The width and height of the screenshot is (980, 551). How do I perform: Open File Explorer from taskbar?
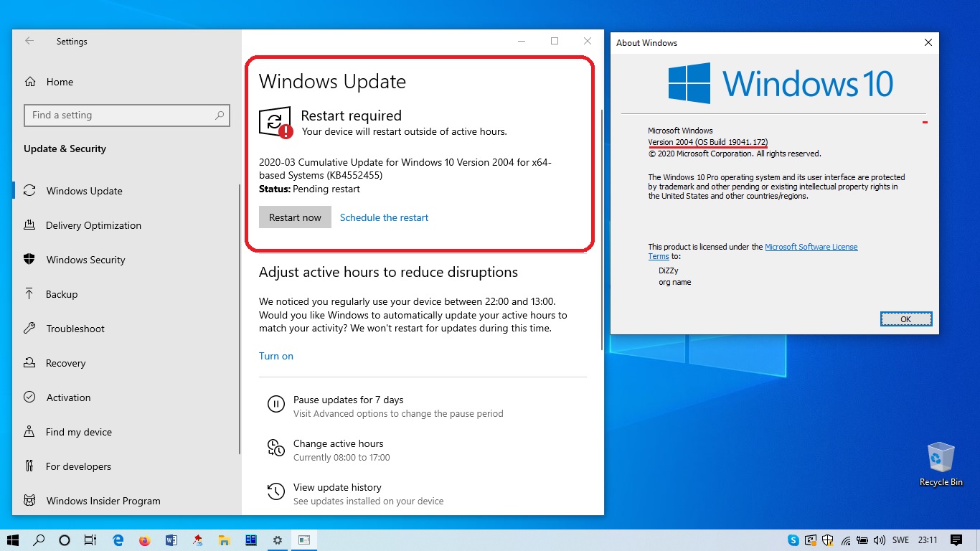pyautogui.click(x=224, y=540)
